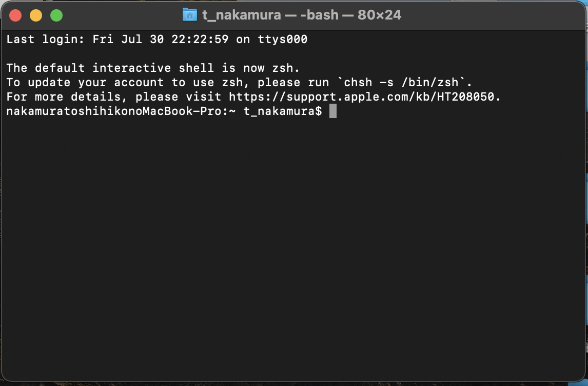Click the "For more details" text

tap(64, 97)
